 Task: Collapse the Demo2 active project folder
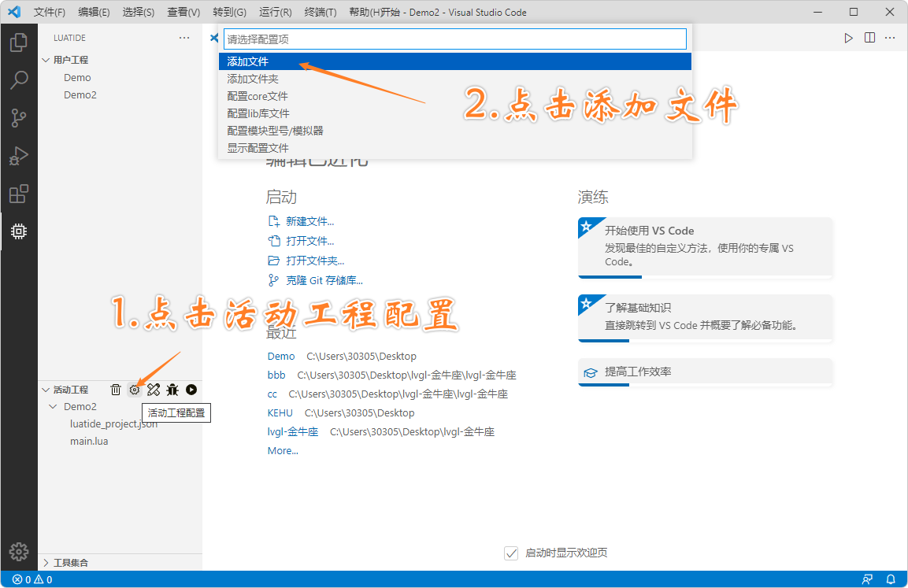(53, 406)
